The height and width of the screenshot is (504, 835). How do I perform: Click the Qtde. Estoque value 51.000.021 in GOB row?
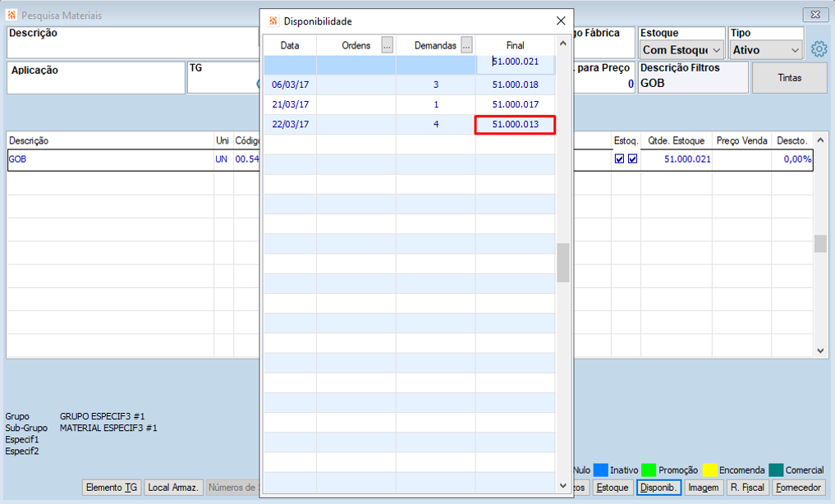tap(687, 159)
